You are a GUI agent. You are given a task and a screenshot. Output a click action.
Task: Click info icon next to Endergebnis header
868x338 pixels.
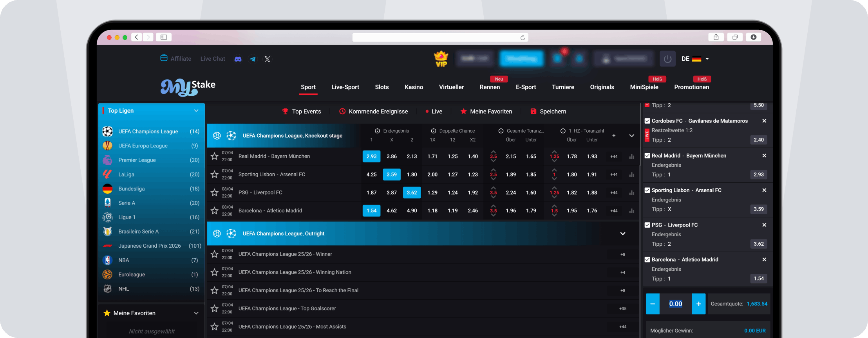378,131
